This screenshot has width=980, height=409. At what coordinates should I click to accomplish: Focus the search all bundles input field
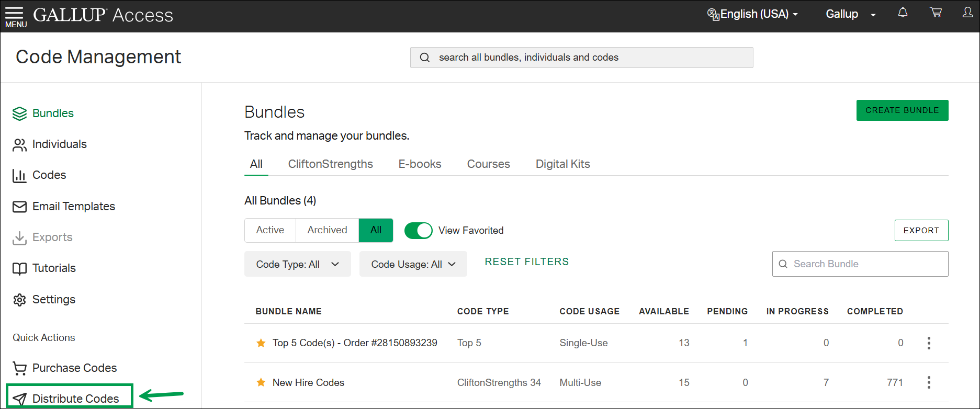coord(581,58)
